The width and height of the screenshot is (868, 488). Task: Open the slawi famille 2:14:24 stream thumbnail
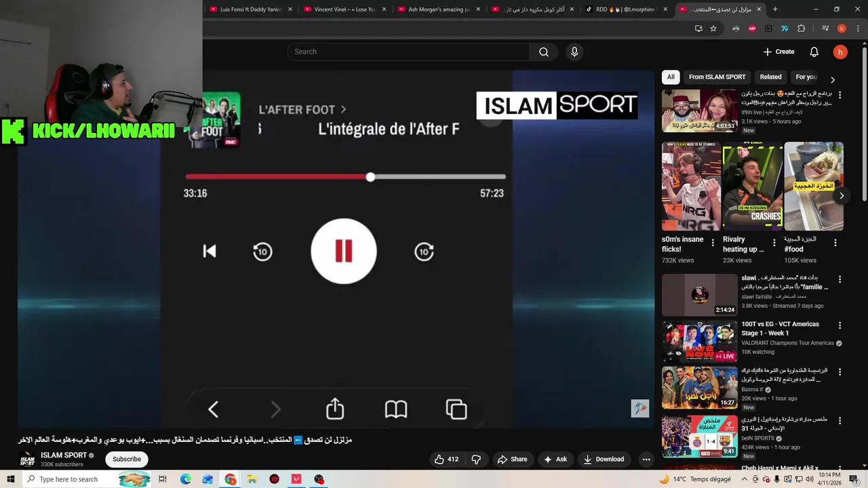point(699,295)
